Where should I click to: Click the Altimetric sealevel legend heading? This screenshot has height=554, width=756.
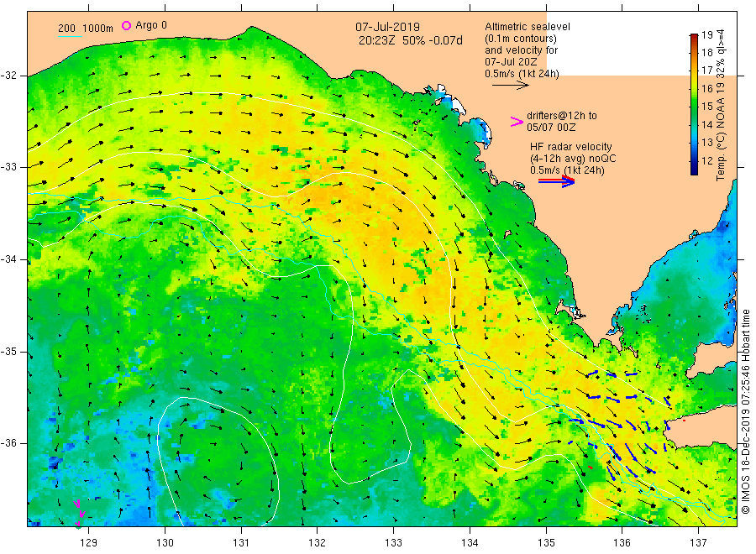point(528,27)
